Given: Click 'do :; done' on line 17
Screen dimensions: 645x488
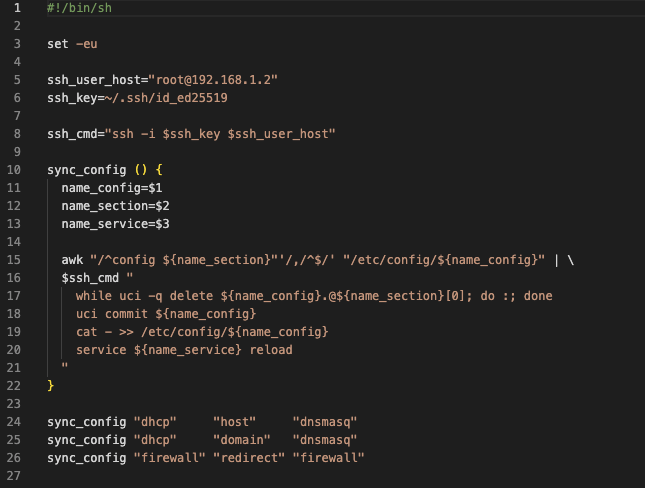Looking at the screenshot, I should click(516, 296).
